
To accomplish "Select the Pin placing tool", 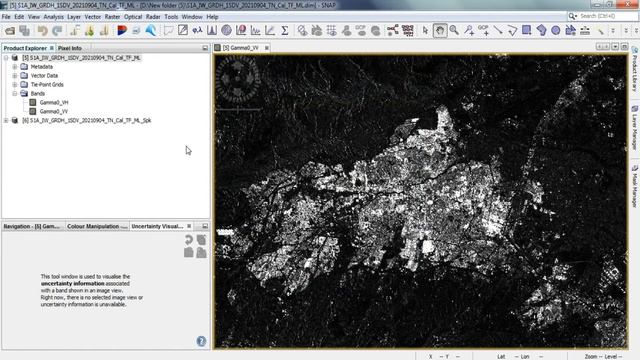I will 469,31.
